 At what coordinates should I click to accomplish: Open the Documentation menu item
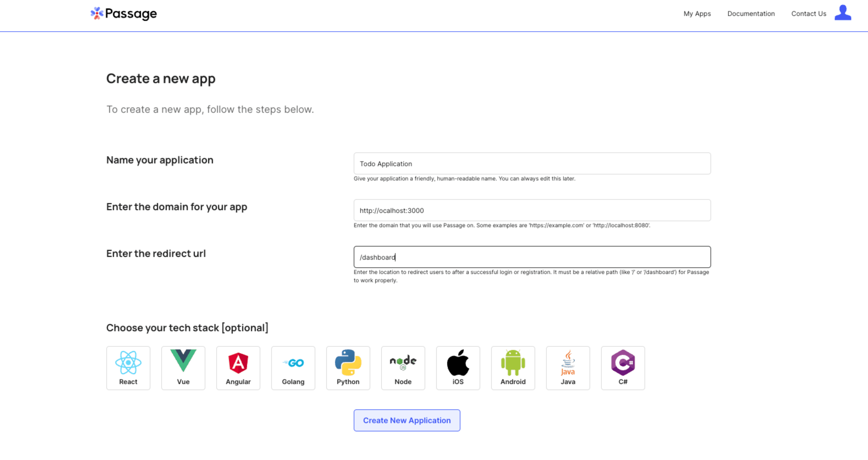pos(751,13)
